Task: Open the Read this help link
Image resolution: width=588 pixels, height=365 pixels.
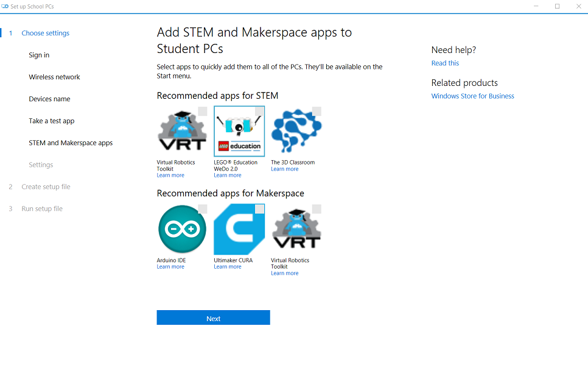Action: 445,63
